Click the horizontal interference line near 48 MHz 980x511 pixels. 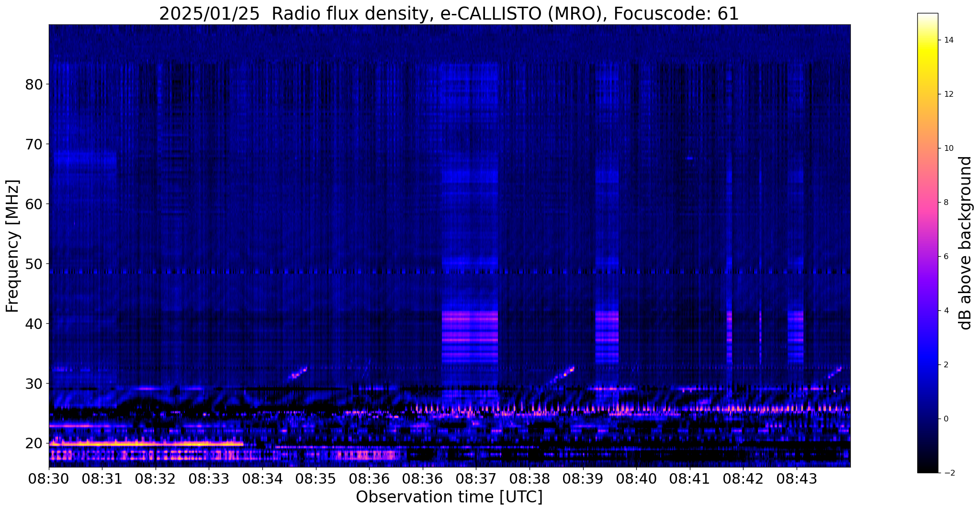pos(450,272)
